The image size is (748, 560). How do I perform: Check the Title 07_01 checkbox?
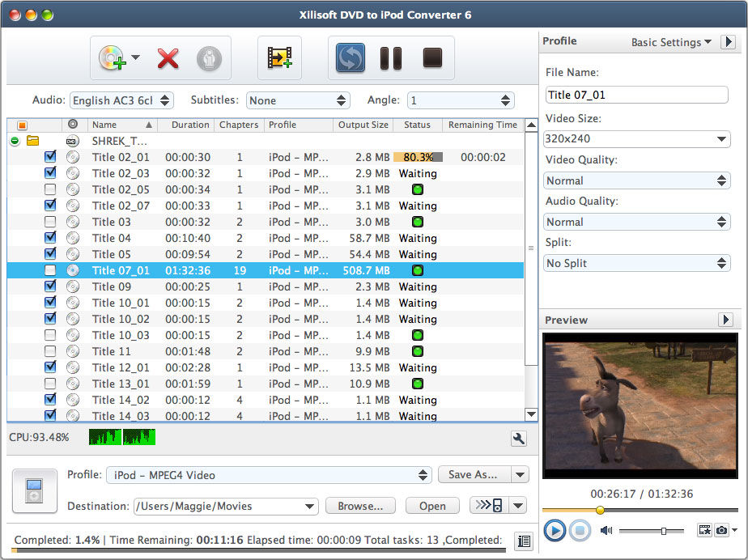coord(50,270)
